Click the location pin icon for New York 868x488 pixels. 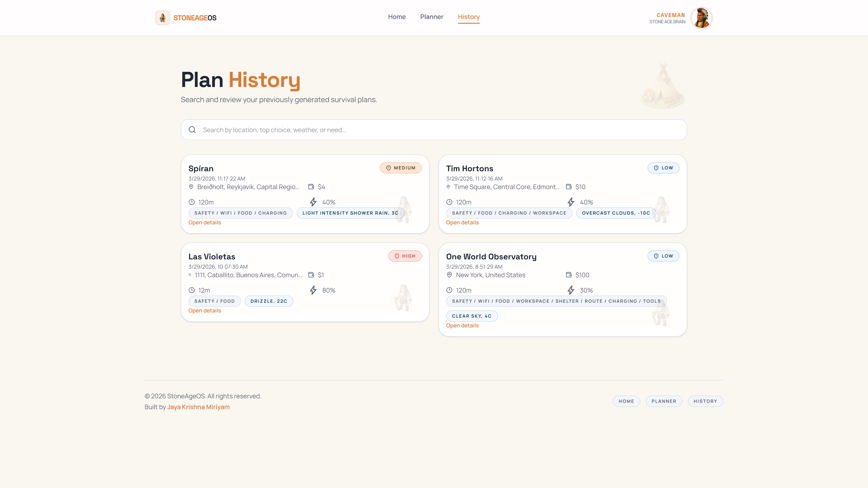click(x=449, y=275)
